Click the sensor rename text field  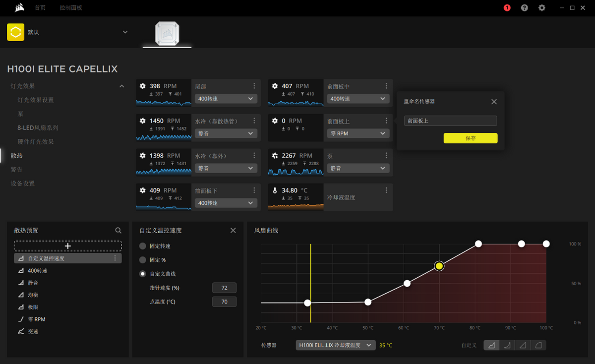coord(450,121)
